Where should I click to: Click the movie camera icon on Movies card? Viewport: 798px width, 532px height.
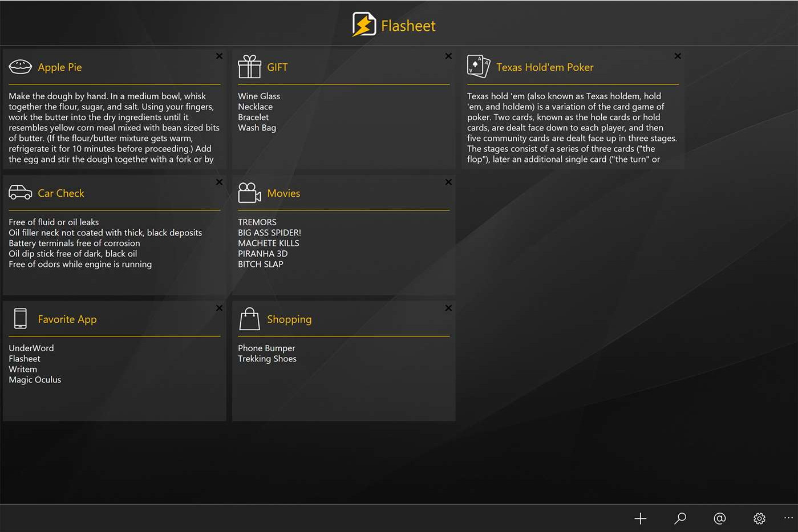pos(249,192)
